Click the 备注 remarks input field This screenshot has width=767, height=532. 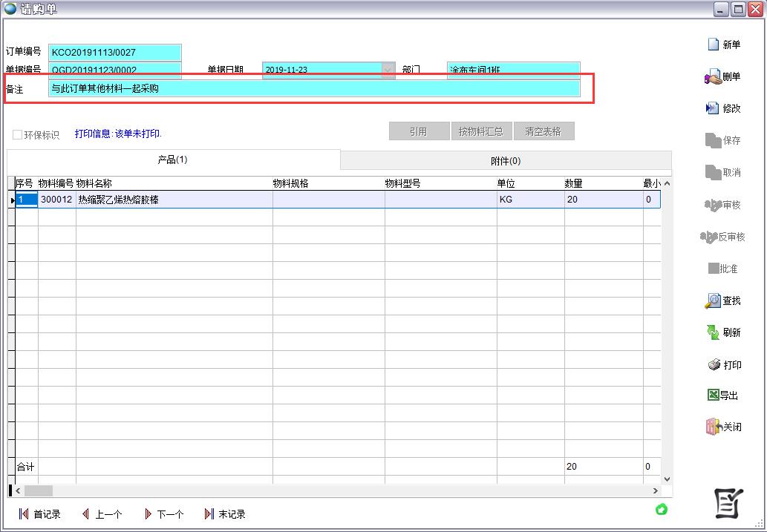313,88
